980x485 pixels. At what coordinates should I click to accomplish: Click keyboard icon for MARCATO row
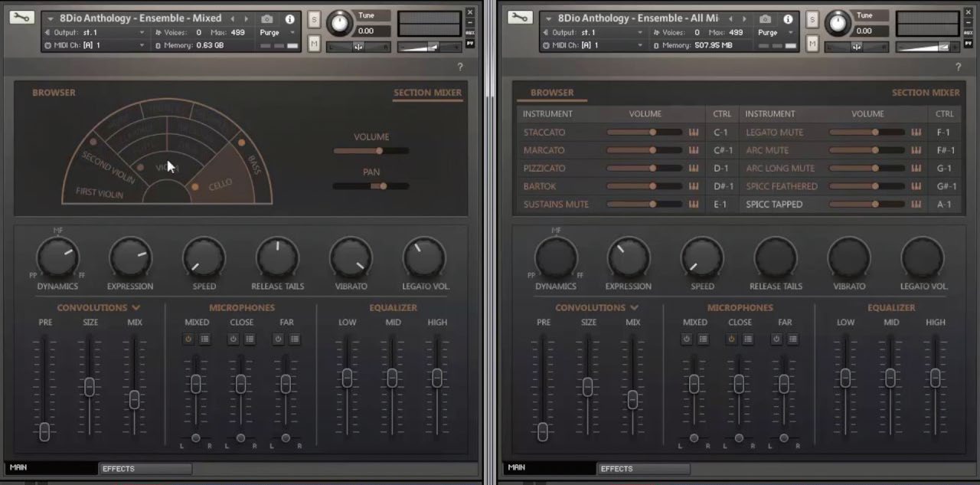(x=694, y=150)
